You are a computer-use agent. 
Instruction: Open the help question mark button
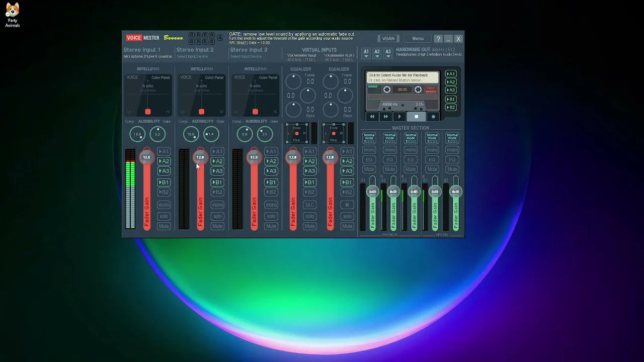(438, 39)
